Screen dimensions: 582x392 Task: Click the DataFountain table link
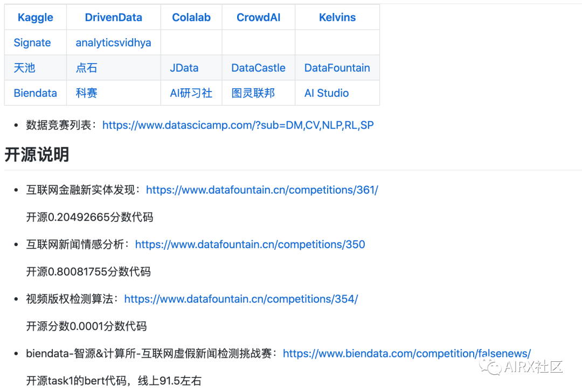(x=337, y=68)
